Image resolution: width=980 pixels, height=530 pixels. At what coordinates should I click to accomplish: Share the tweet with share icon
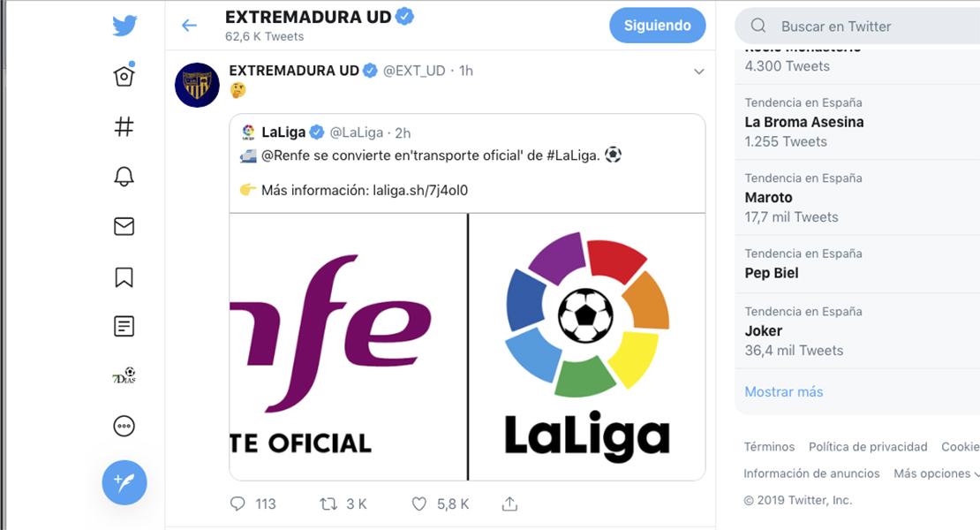509,503
